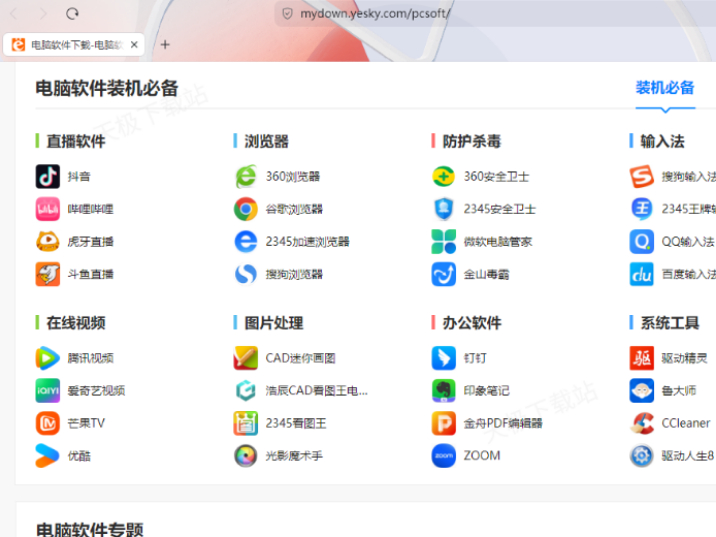716x537 pixels.
Task: Open the 抖音 text link
Action: (x=79, y=176)
